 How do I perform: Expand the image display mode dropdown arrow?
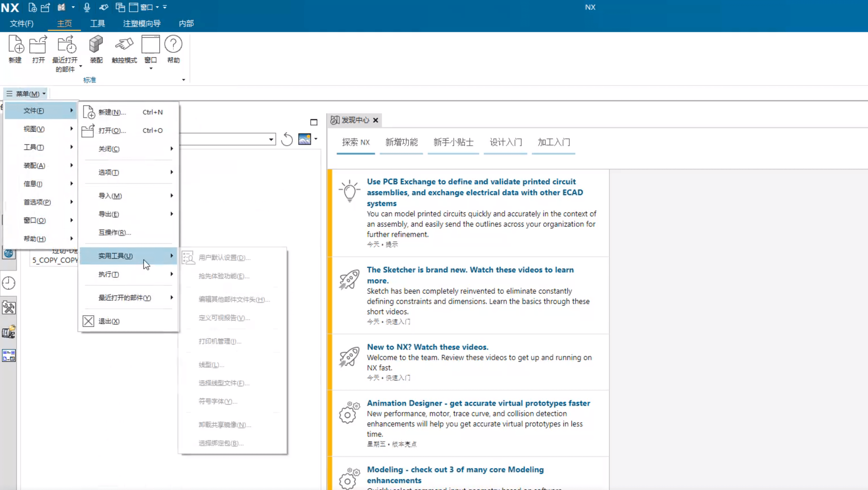click(x=316, y=139)
